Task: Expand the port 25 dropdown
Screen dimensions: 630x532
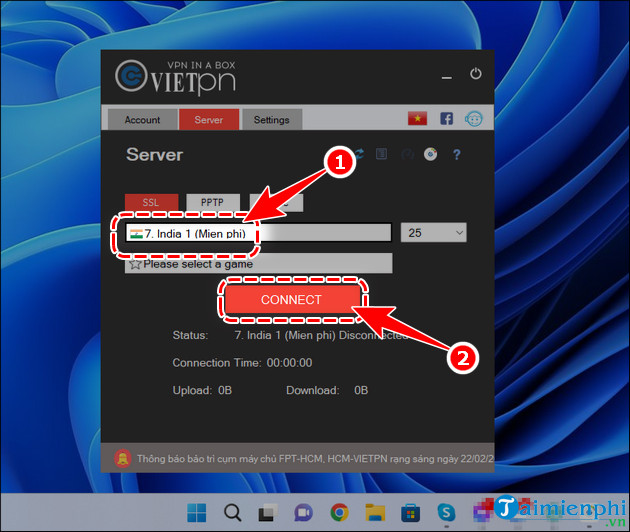Action: pyautogui.click(x=434, y=233)
